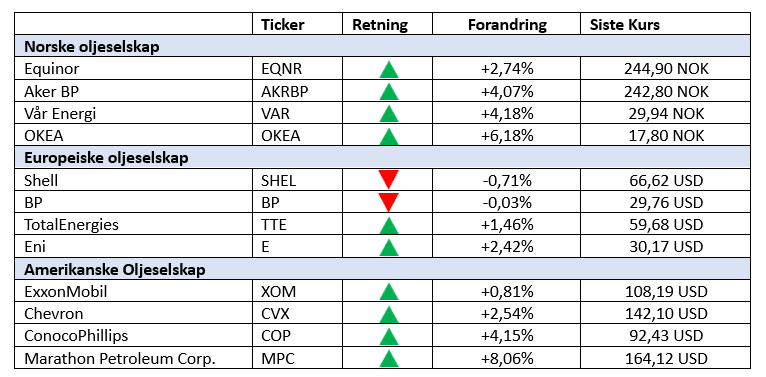Select the Forandring column header
The image size is (766, 377).
507,24
